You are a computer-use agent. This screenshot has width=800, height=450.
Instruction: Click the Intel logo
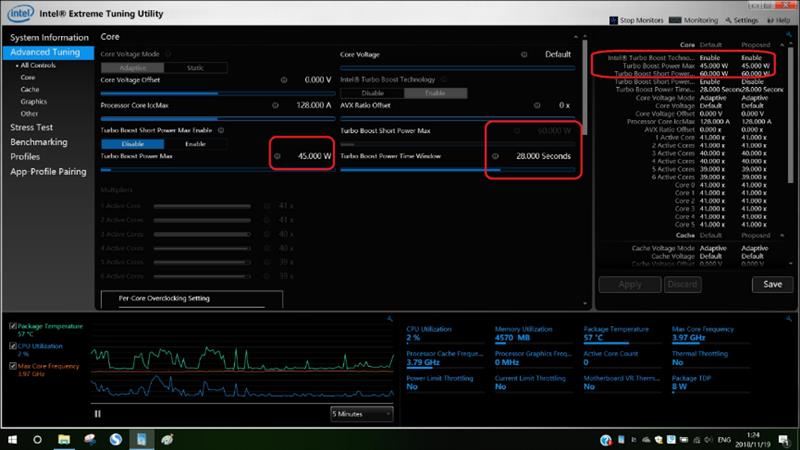point(21,13)
